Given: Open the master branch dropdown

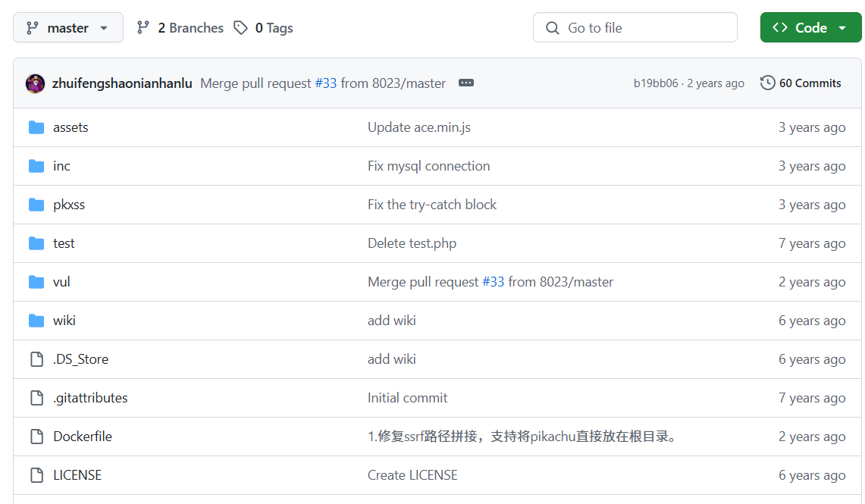Looking at the screenshot, I should click(68, 27).
